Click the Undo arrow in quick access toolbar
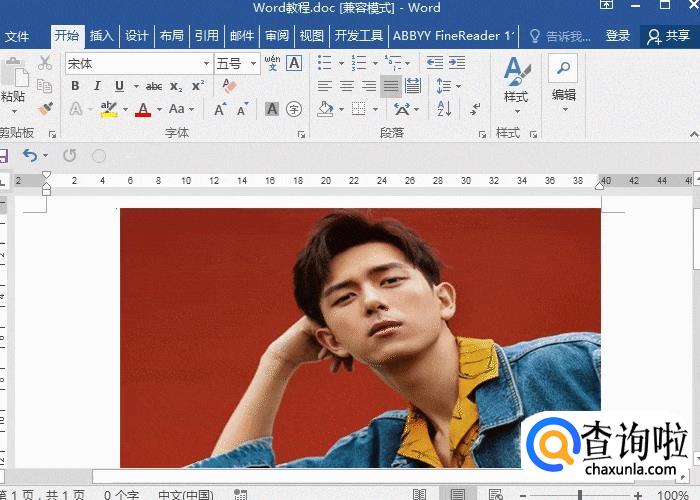 [x=30, y=156]
